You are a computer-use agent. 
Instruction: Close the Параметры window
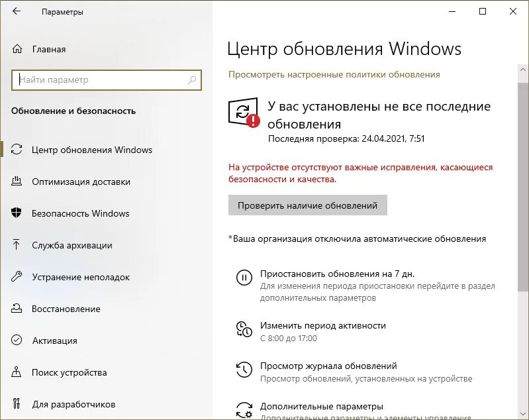point(513,11)
